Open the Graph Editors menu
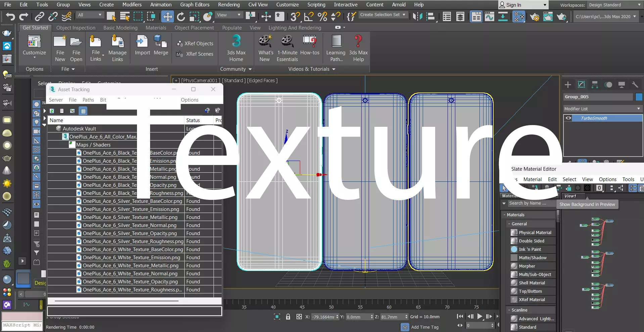Image resolution: width=644 pixels, height=332 pixels. point(195,5)
